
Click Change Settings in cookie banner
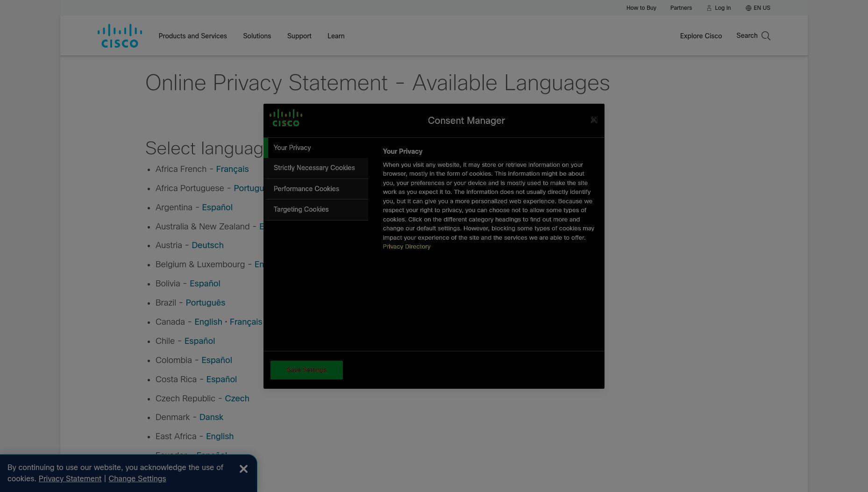(x=137, y=478)
